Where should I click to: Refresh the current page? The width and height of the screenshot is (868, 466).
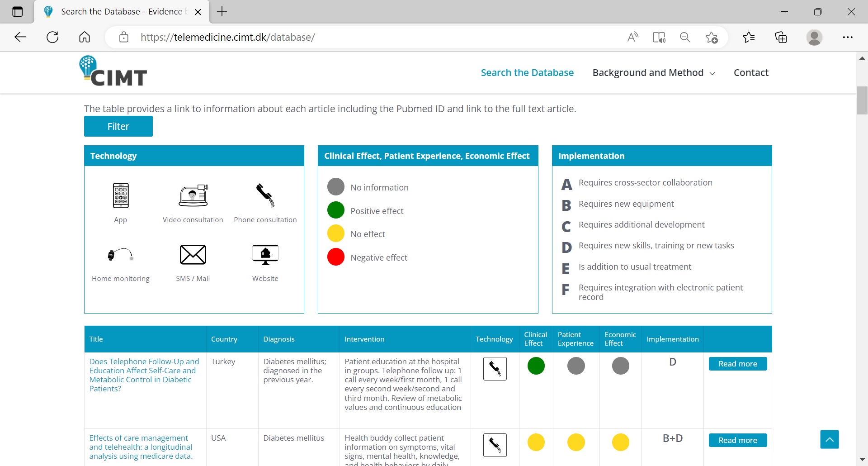52,37
